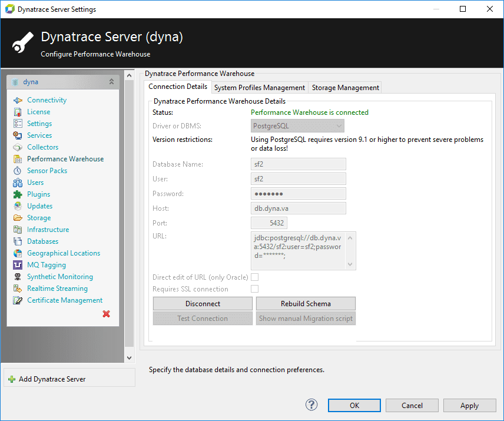Screen dimensions: 504x421
Task: Collapse the dyna server section chevron
Action: pos(111,82)
